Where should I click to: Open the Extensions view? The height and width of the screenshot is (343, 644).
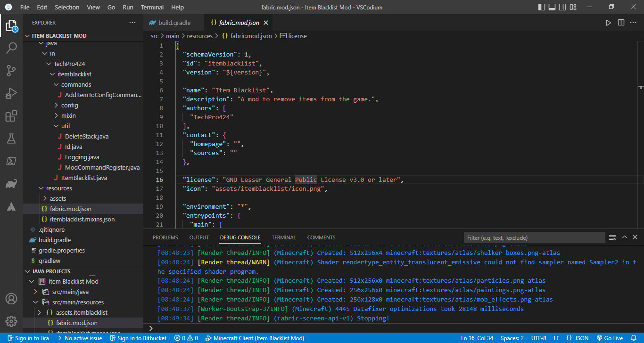pos(11,115)
